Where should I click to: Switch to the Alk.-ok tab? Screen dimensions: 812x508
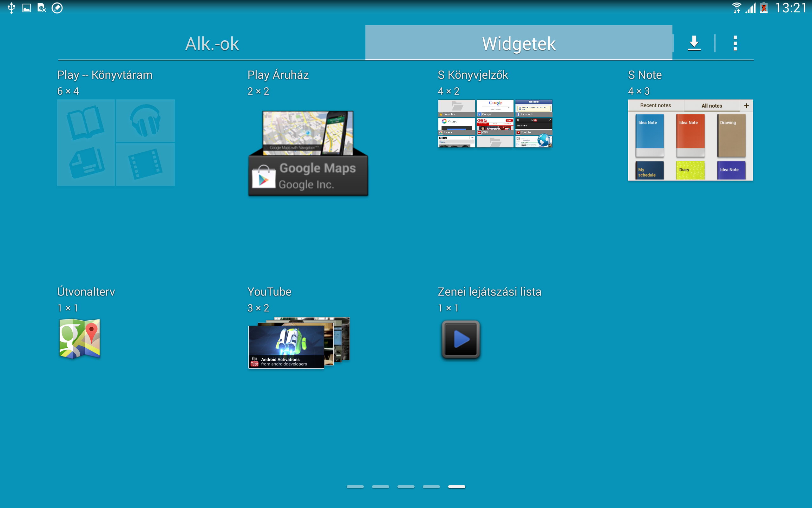click(212, 43)
